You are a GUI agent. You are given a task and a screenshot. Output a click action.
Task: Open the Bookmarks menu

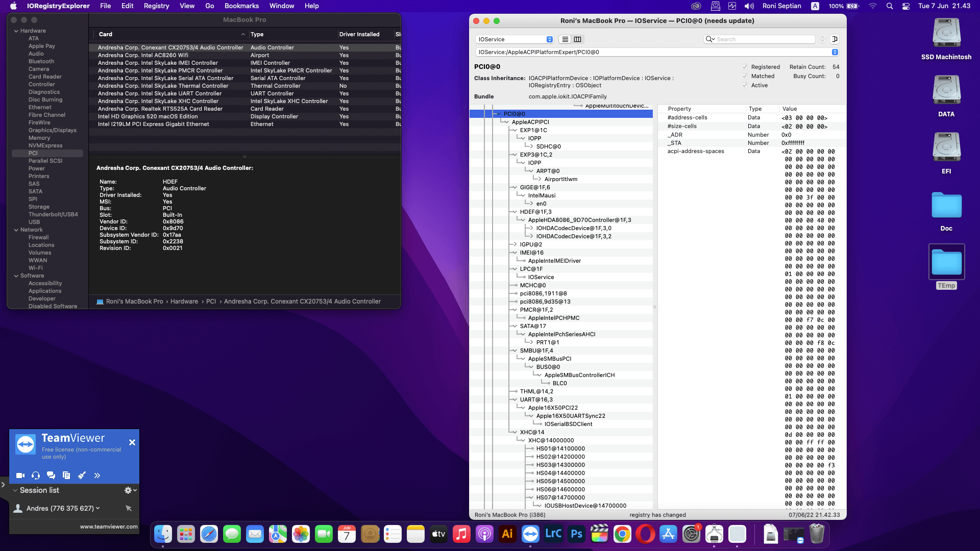point(241,6)
